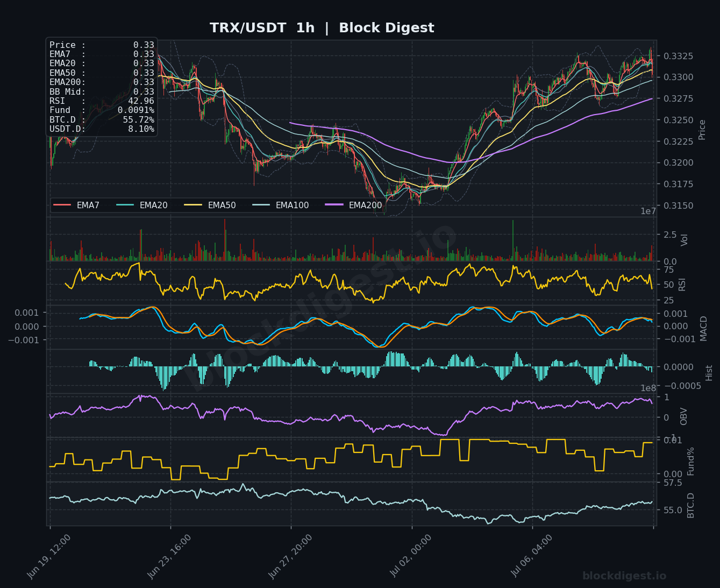
Task: Click the Jul 02, 00:00 date label
Action: [411, 556]
